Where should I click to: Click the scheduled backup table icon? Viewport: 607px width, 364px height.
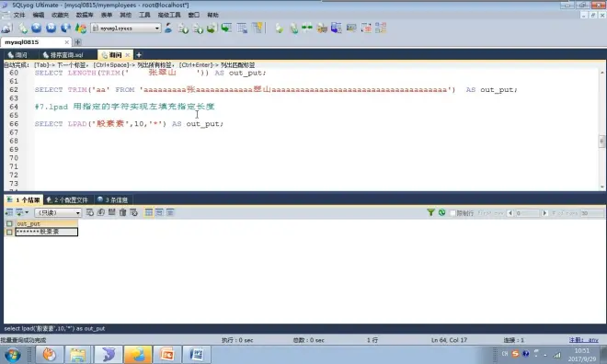[226, 28]
